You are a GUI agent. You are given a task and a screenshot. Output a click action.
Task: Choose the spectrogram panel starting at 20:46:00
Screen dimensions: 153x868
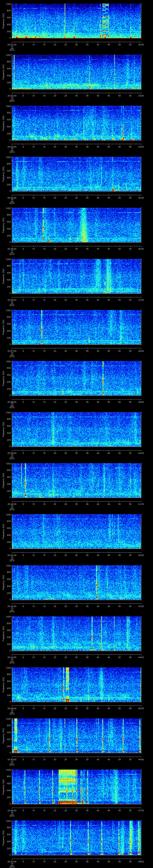(x=77, y=786)
